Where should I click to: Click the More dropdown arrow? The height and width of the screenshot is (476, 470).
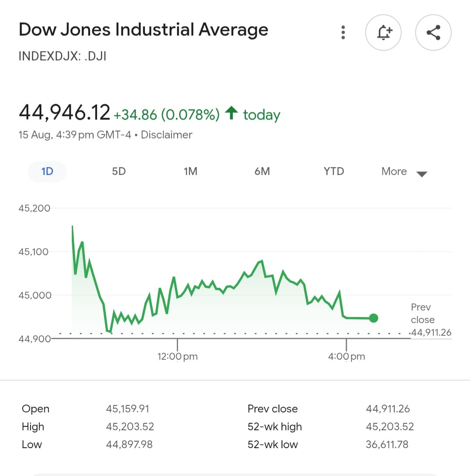[422, 174]
